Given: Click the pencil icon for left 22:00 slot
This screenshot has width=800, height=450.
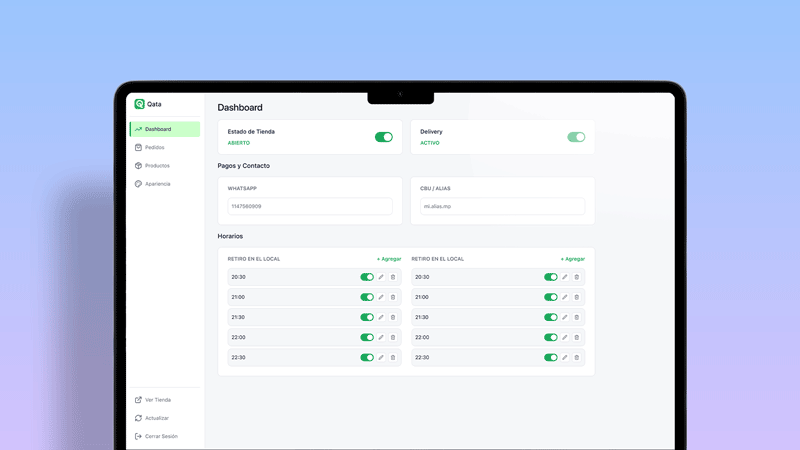Looking at the screenshot, I should pos(381,337).
